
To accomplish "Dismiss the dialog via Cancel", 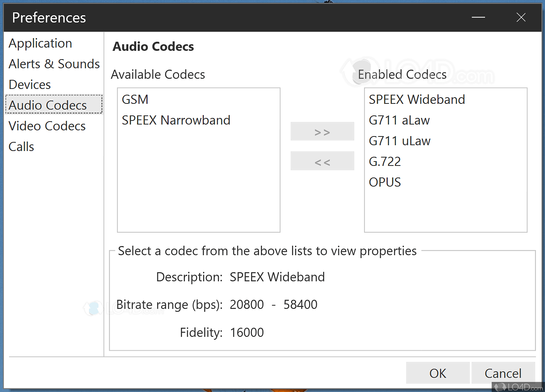I will click(503, 373).
